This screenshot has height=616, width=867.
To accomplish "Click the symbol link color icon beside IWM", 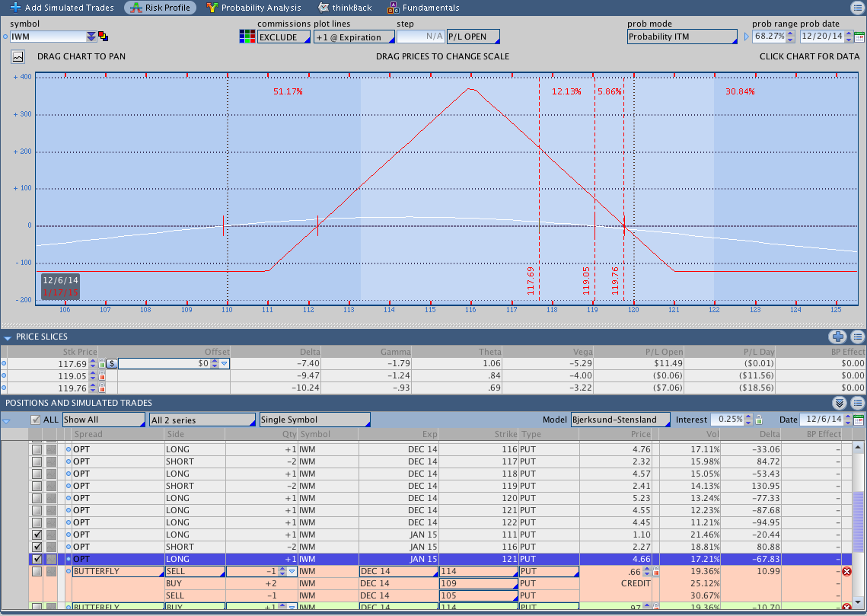I will pyautogui.click(x=103, y=37).
